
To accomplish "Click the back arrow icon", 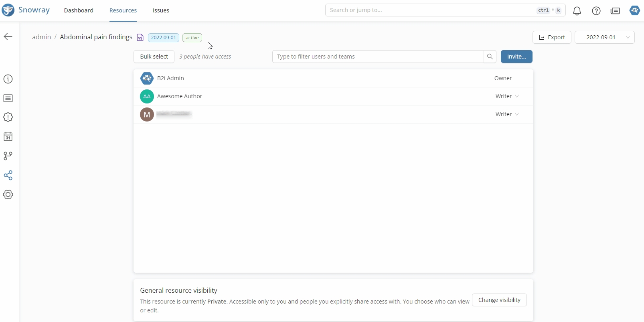I will pos(8,37).
